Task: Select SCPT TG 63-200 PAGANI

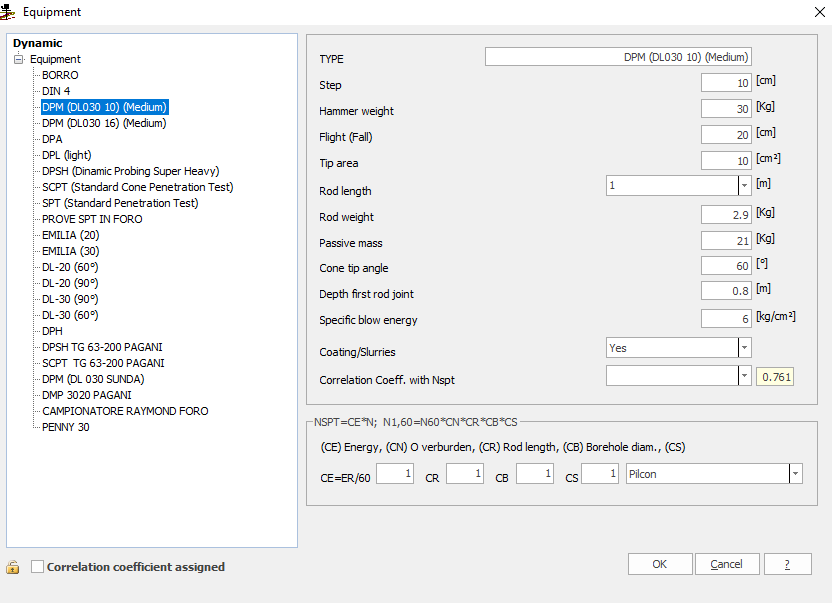Action: coord(103,363)
